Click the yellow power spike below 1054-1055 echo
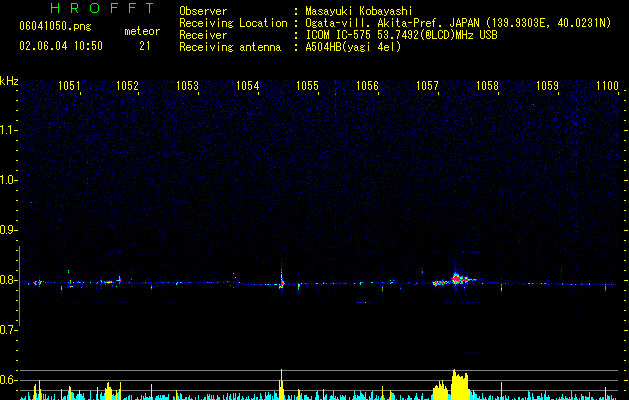629x400 pixels. [281, 384]
